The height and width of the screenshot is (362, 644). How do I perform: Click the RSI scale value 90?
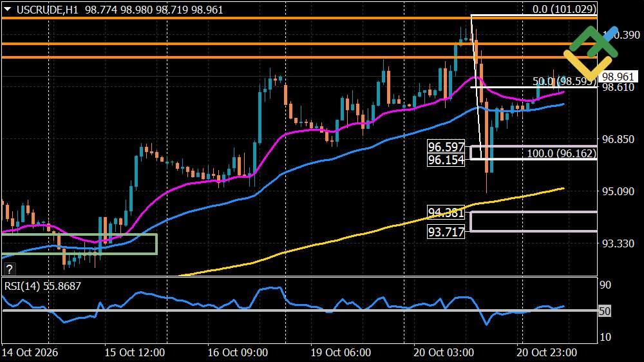click(605, 285)
